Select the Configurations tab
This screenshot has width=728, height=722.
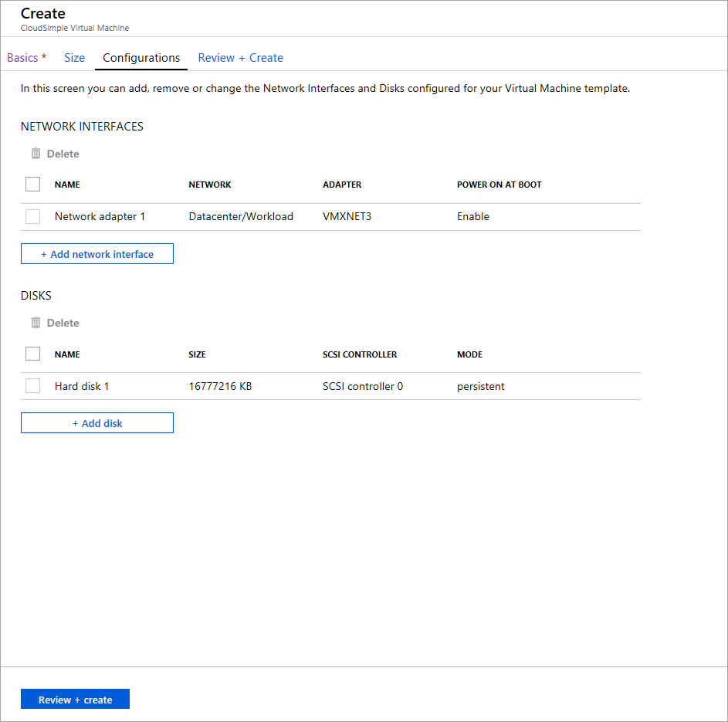pyautogui.click(x=141, y=57)
